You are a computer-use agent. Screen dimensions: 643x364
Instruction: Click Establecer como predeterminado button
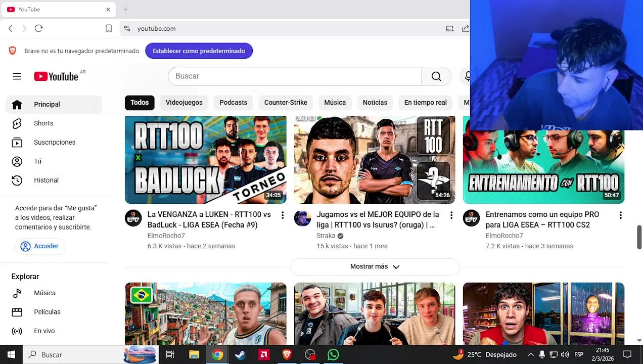(x=199, y=51)
